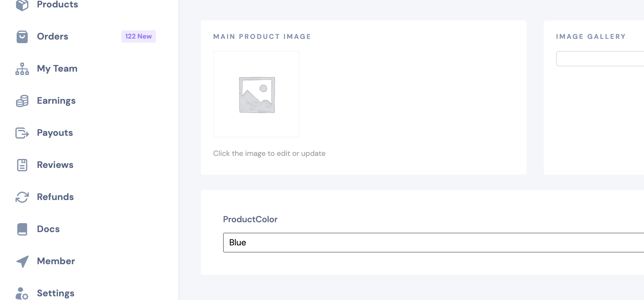Click the Orders bag icon
The image size is (644, 300).
coord(22,36)
